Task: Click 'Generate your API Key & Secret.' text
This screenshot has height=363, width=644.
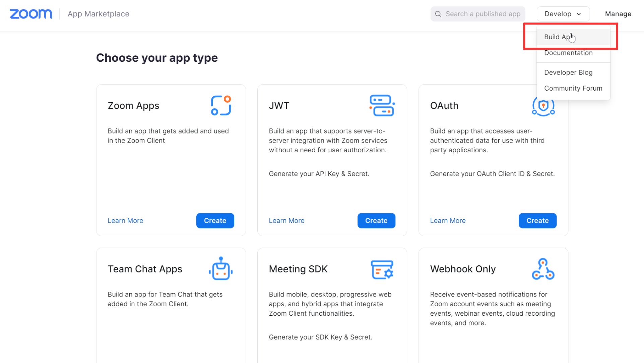Action: [x=319, y=174]
